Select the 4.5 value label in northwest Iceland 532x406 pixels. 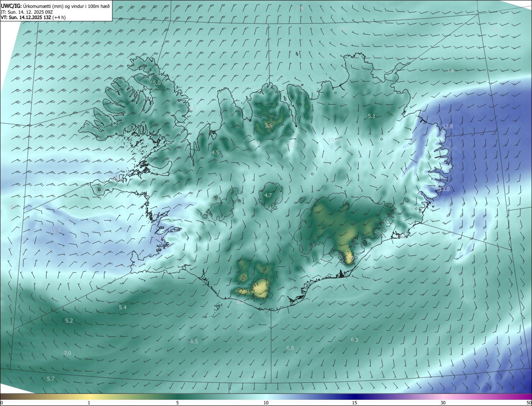215,153
